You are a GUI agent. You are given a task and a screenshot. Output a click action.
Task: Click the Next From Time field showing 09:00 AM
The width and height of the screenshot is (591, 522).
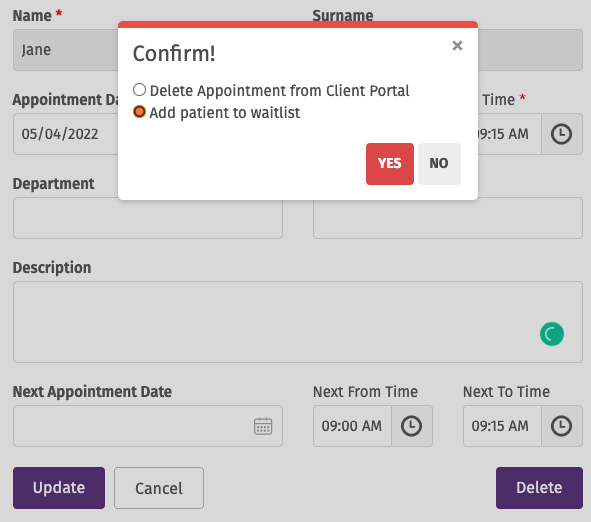pyautogui.click(x=352, y=426)
